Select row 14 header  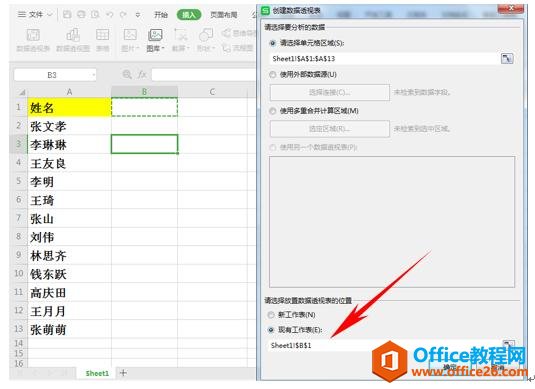[19, 343]
